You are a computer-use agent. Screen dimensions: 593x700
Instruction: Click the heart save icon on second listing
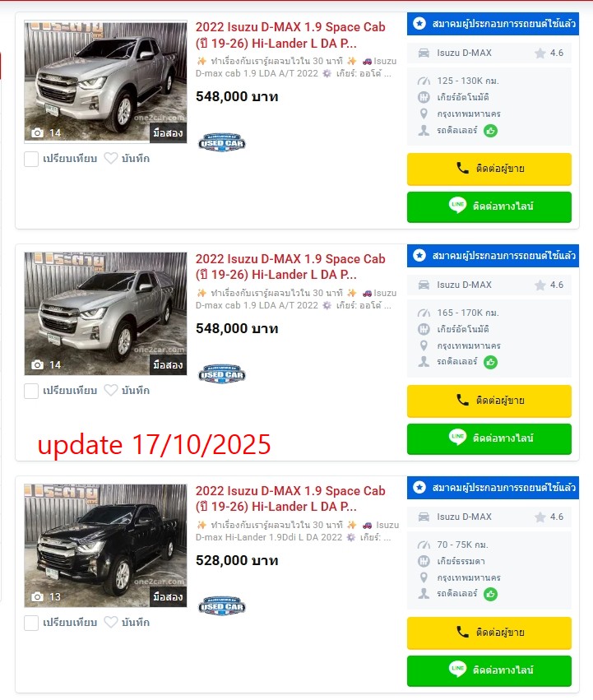coord(111,390)
